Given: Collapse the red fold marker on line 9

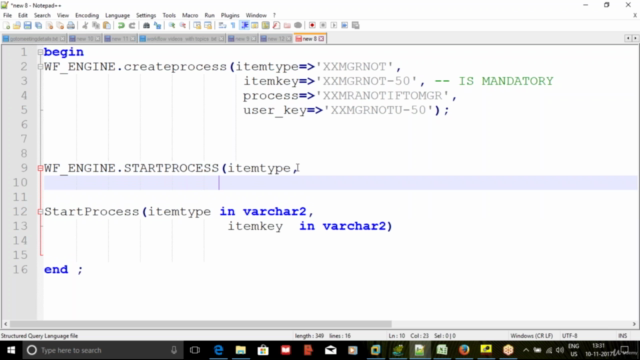Looking at the screenshot, I should pyautogui.click(x=40, y=168).
